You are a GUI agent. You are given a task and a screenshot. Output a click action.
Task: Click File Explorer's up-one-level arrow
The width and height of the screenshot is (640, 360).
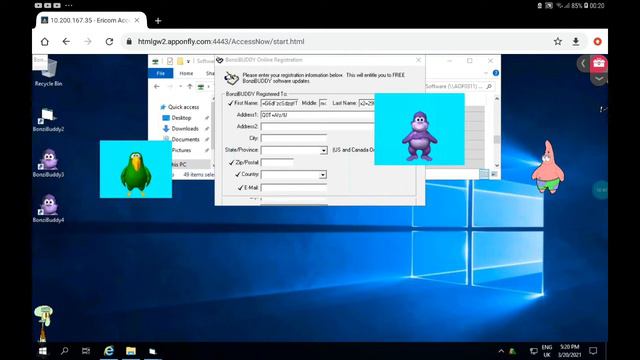190,87
